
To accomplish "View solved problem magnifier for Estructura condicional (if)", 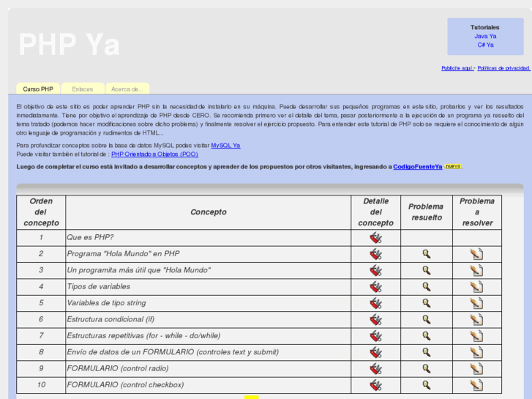I will tap(427, 319).
